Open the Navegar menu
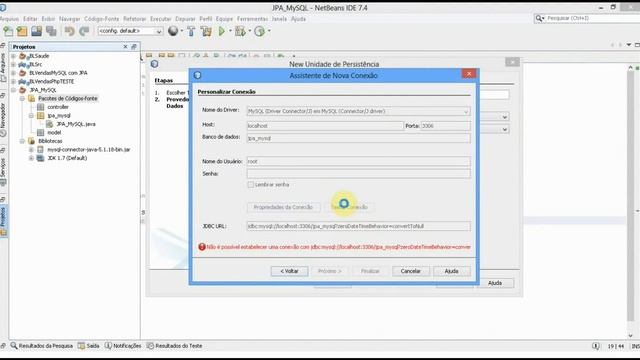Screen dimensions: 640x360 tap(69, 19)
